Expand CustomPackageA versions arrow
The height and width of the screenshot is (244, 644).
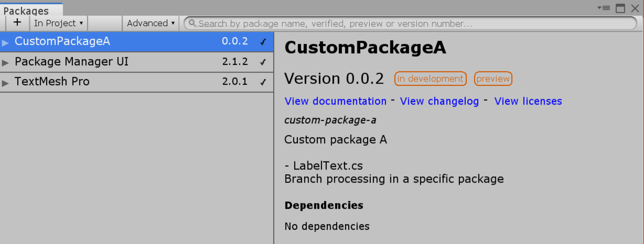pyautogui.click(x=5, y=42)
